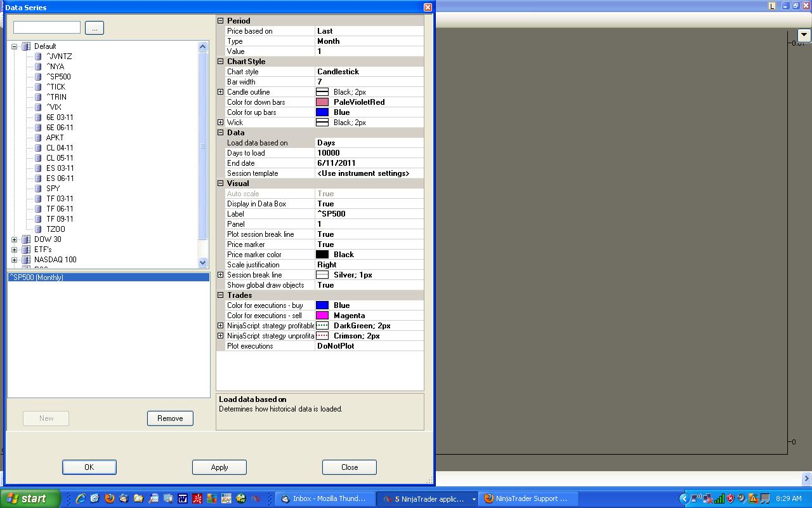Click the database icon beside ^TICK
The image size is (812, 508).
tap(38, 87)
